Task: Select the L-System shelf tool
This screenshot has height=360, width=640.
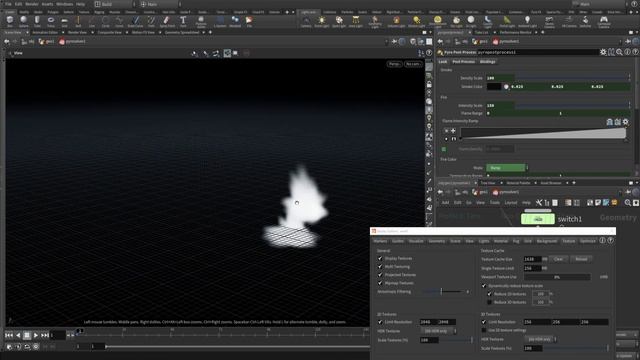Action: (x=220, y=21)
